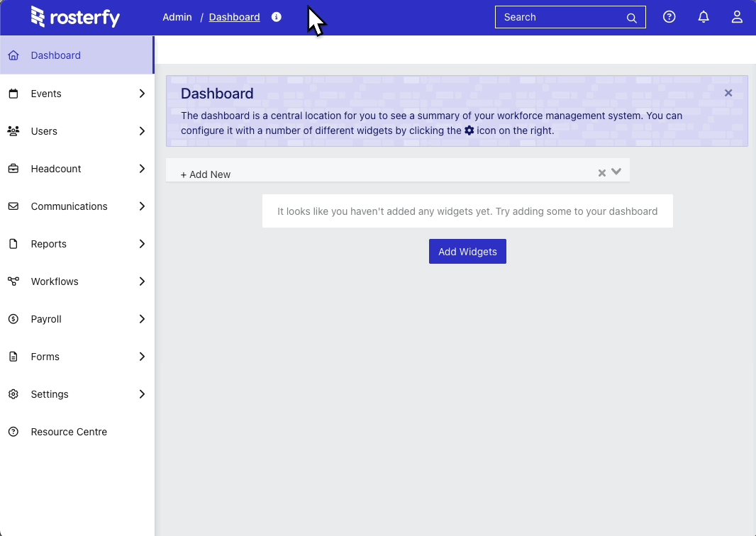Click the Workflows nodes icon
This screenshot has height=536, width=756.
coord(13,281)
